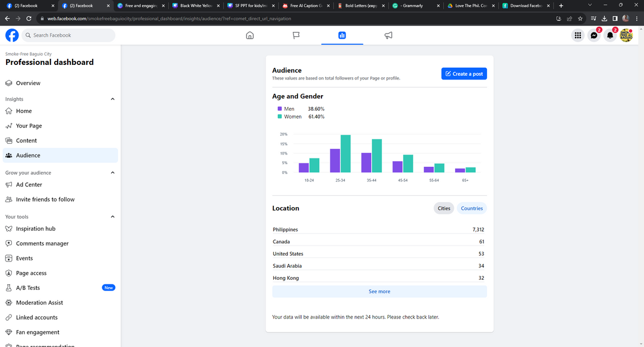
Task: Collapse the Your tools section
Action: click(112, 217)
